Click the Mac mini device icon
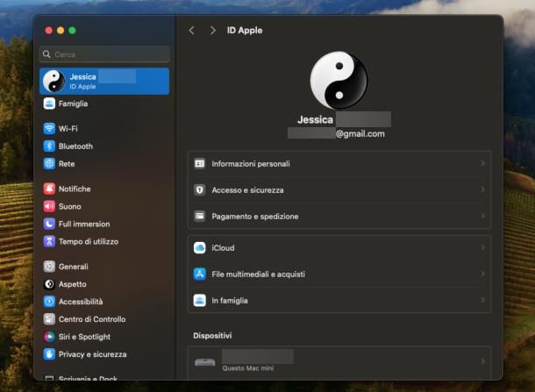Viewport: 535px width, 392px height. (x=204, y=362)
